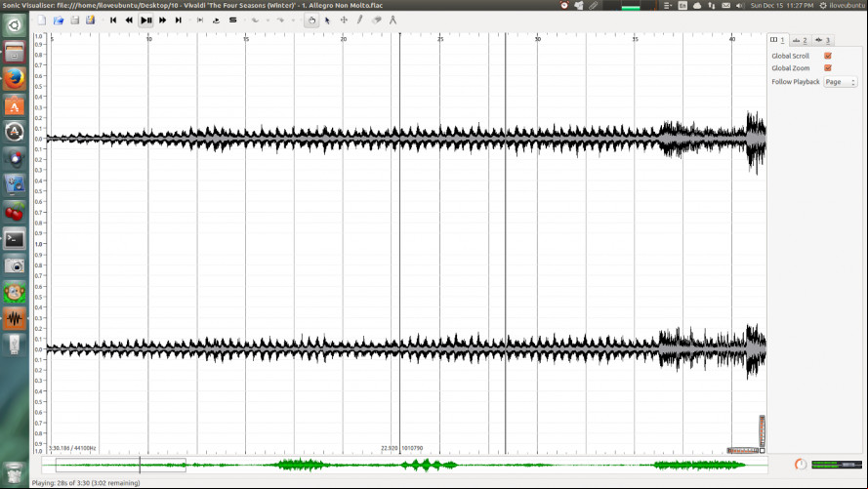The image size is (868, 489).
Task: Click the zoom reset square button
Action: coord(763,451)
